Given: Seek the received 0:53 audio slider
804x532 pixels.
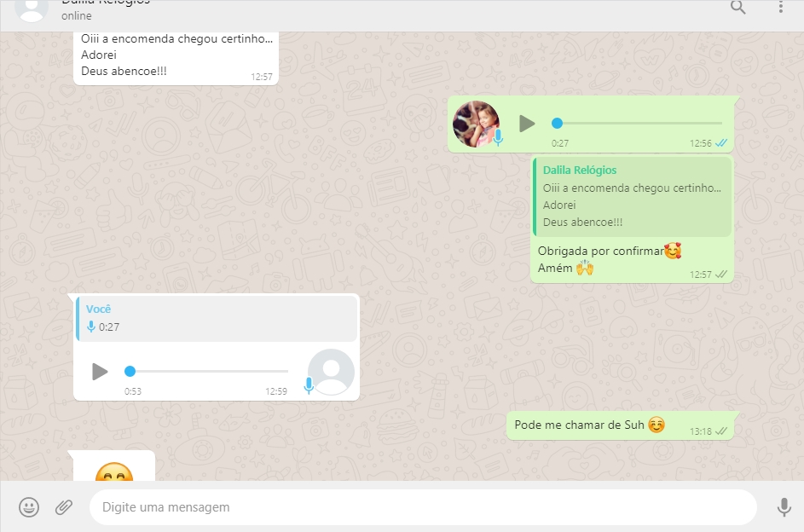Looking at the screenshot, I should pyautogui.click(x=206, y=371).
